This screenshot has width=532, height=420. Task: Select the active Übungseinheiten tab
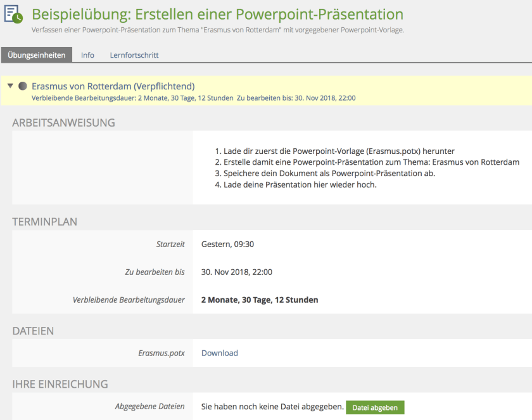coord(37,55)
